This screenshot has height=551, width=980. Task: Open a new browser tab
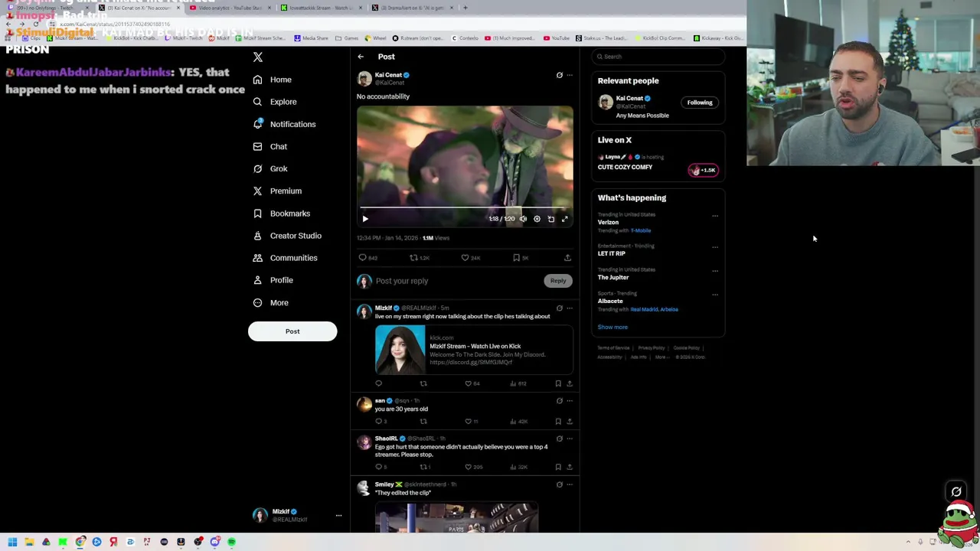click(465, 8)
